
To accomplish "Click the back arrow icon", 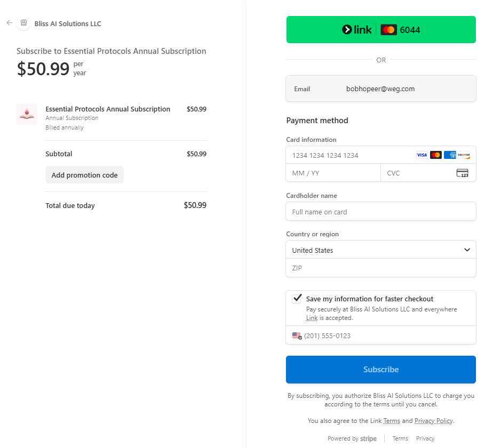I will click(9, 23).
